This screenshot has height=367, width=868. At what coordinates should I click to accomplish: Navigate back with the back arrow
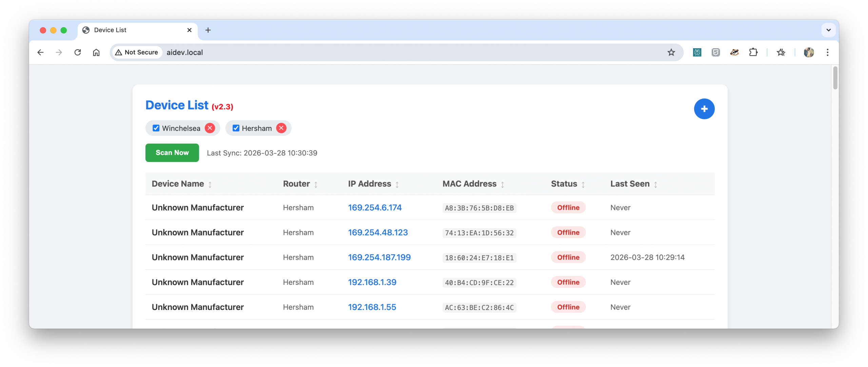(40, 52)
